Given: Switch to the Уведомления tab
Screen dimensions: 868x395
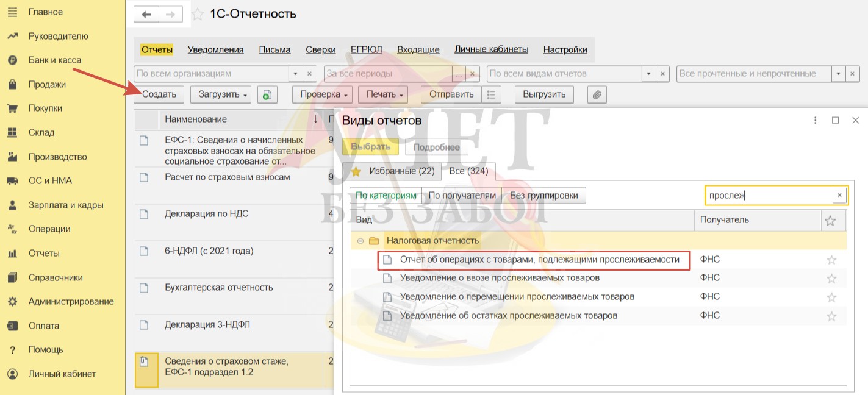Looking at the screenshot, I should point(215,49).
